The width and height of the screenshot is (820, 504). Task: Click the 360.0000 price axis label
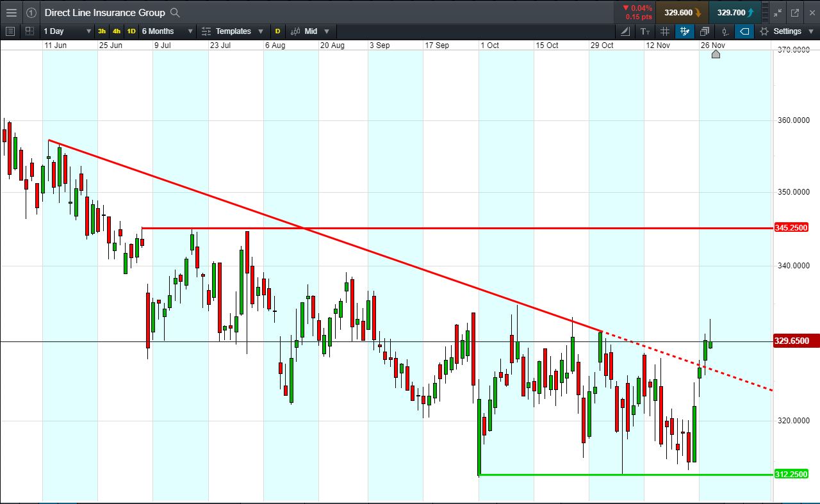coord(792,120)
